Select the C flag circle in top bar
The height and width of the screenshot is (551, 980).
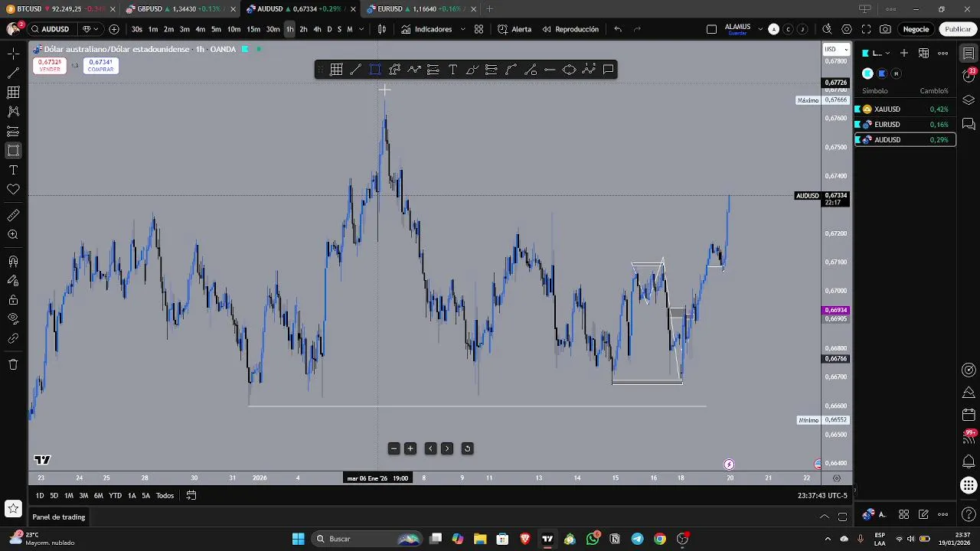click(788, 29)
